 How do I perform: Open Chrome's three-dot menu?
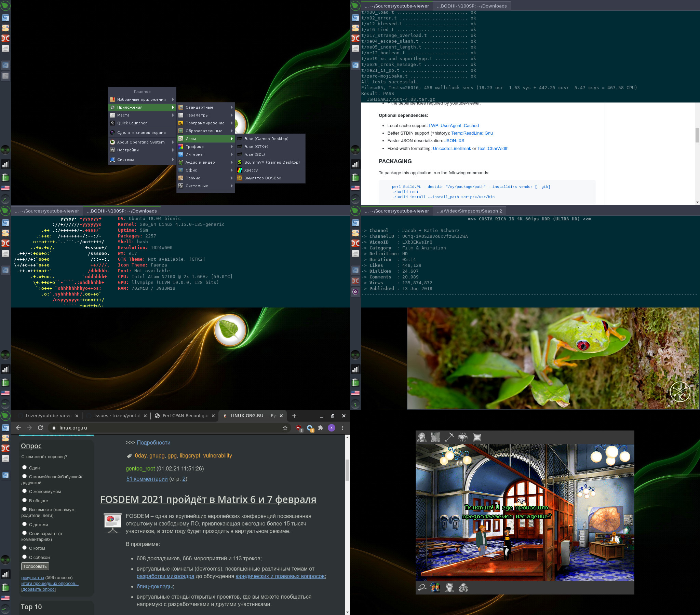click(x=342, y=428)
